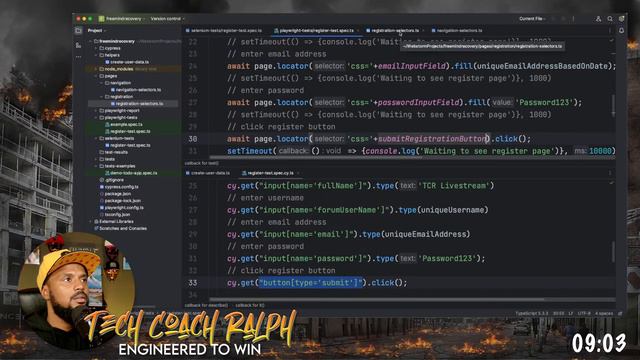Open more run actions kebab in toolbar
Screen dimensions: 640x360
(x=573, y=19)
